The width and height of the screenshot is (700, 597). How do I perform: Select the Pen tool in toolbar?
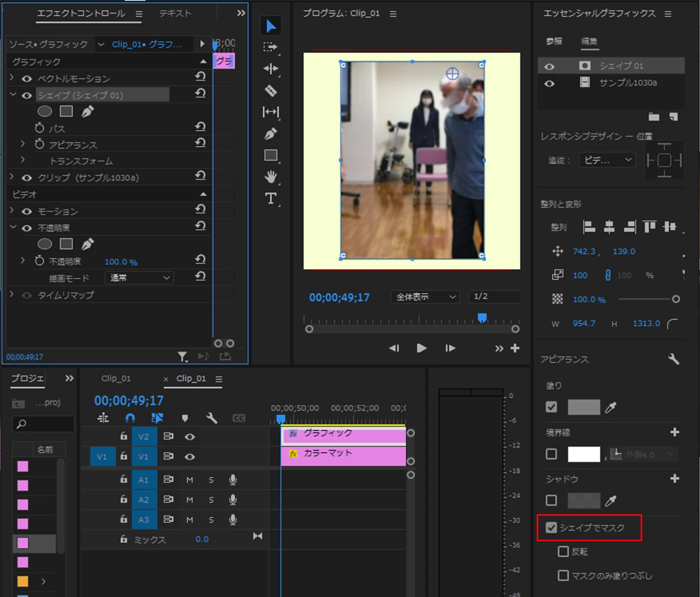tap(271, 134)
